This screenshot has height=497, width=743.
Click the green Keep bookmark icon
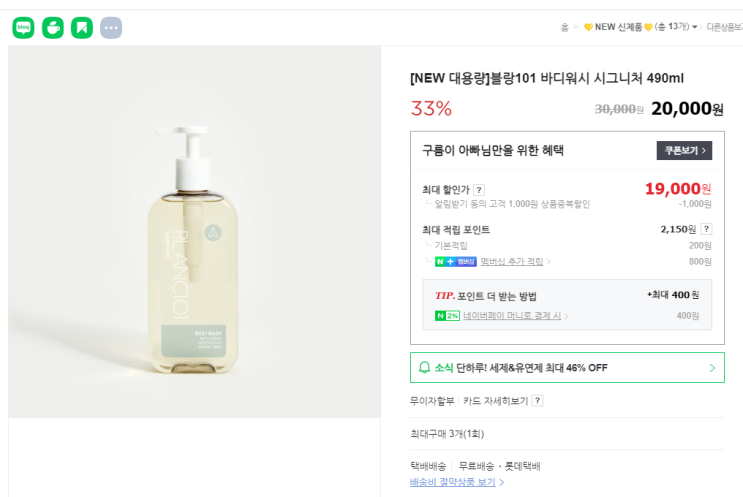[82, 28]
